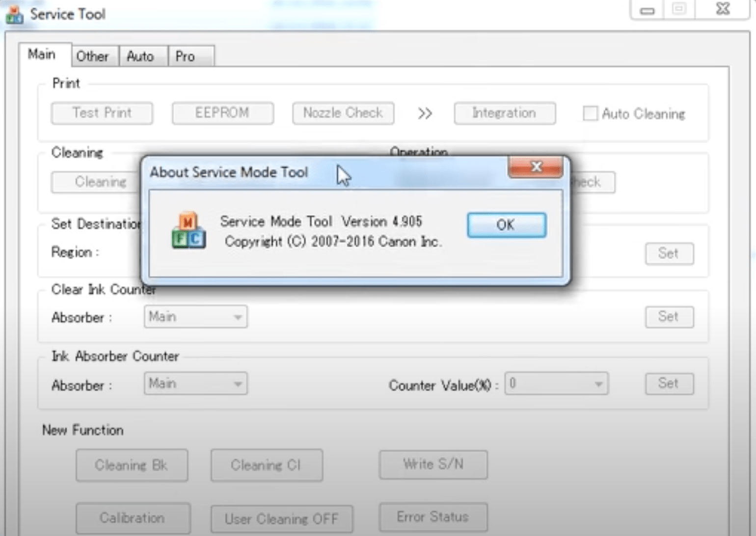Click OK in the About Service Mode Tool dialog
Image resolution: width=756 pixels, height=536 pixels.
pyautogui.click(x=506, y=225)
